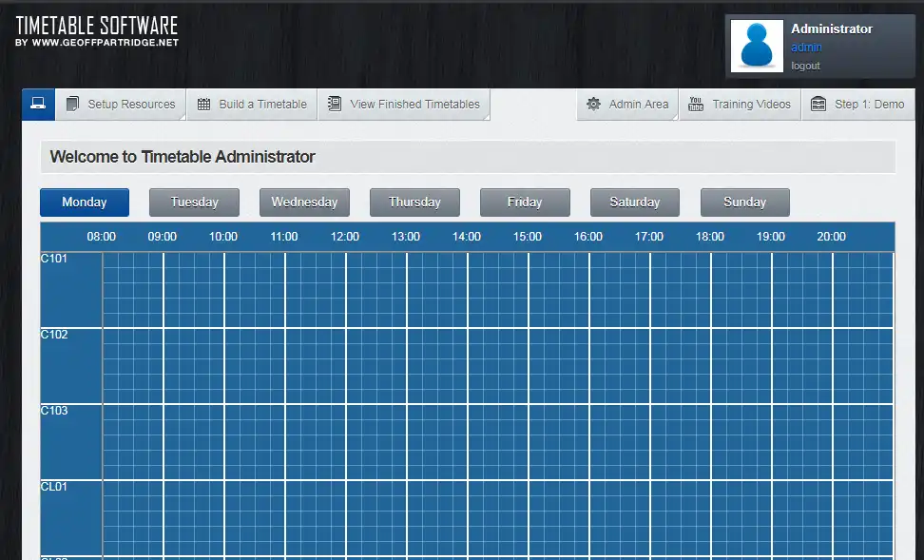Click the Administrator avatar picture
The height and width of the screenshot is (560, 924).
click(755, 45)
